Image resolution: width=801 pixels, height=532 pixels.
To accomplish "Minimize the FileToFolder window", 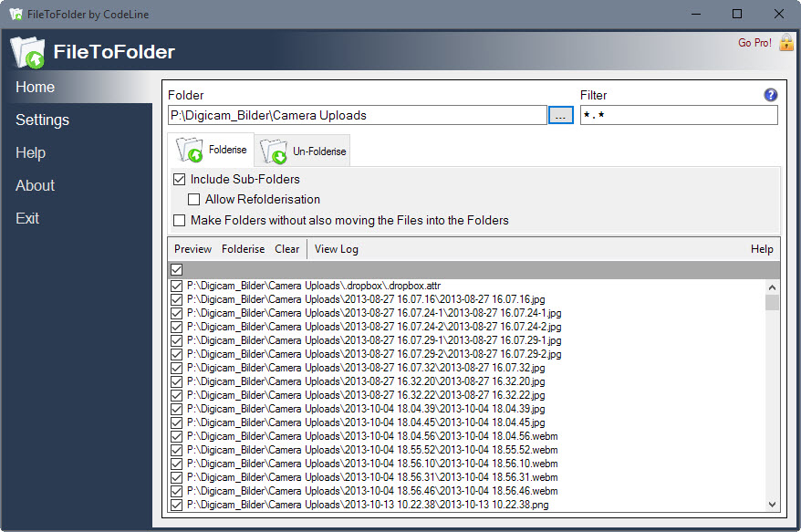I will coord(696,14).
